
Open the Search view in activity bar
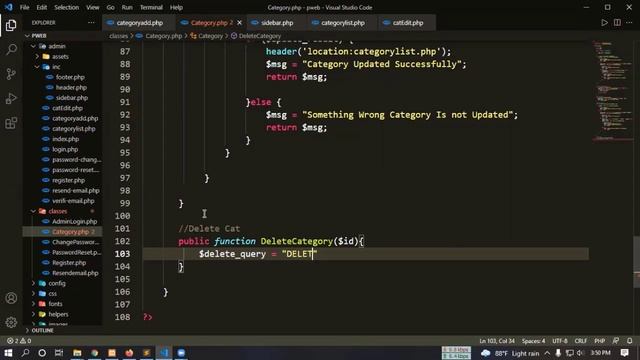[11, 50]
